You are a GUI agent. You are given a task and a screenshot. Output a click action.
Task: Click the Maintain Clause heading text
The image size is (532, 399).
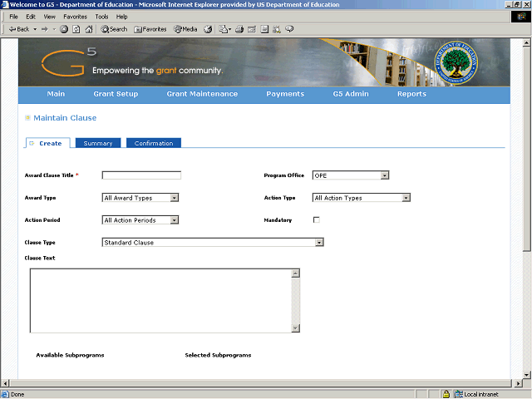pos(65,118)
